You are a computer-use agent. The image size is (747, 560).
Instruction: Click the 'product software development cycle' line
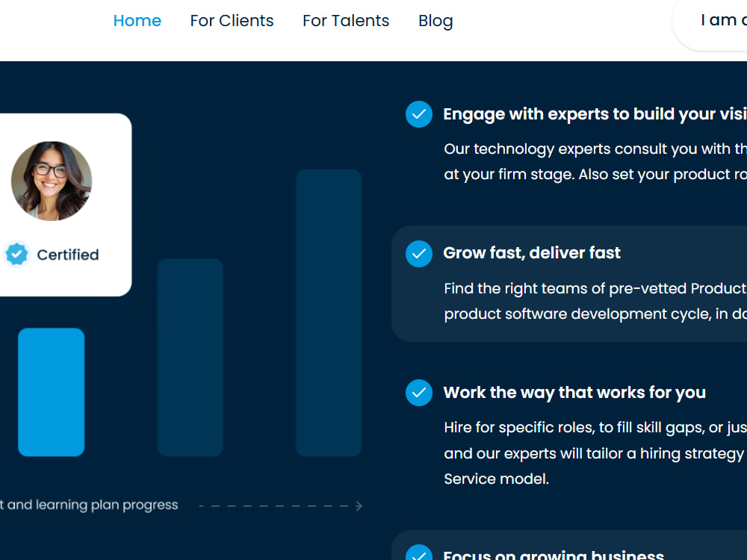595,314
